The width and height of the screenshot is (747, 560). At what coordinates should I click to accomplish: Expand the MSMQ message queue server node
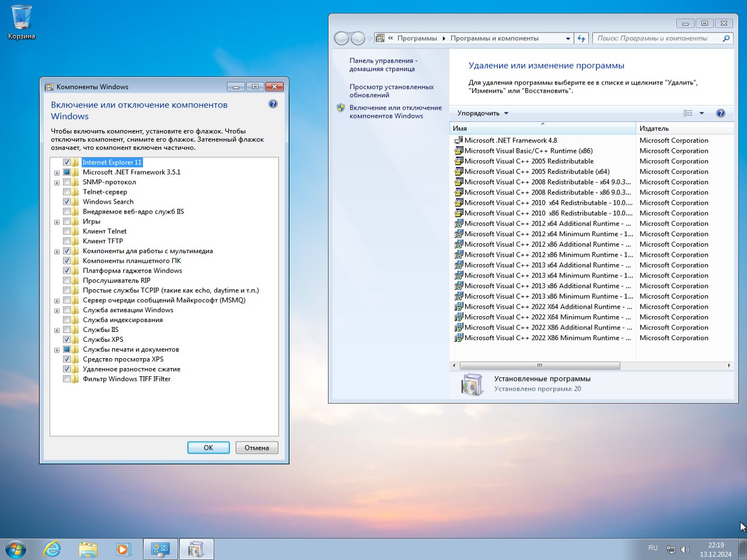57,301
